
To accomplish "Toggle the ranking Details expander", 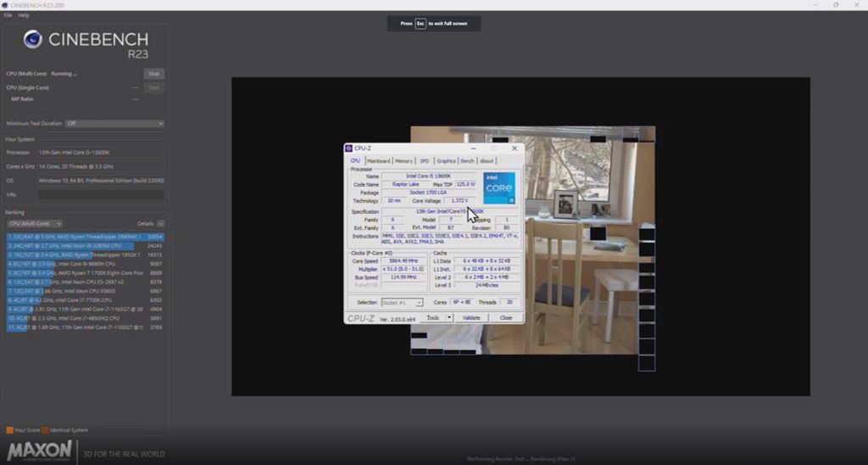I will 160,223.
